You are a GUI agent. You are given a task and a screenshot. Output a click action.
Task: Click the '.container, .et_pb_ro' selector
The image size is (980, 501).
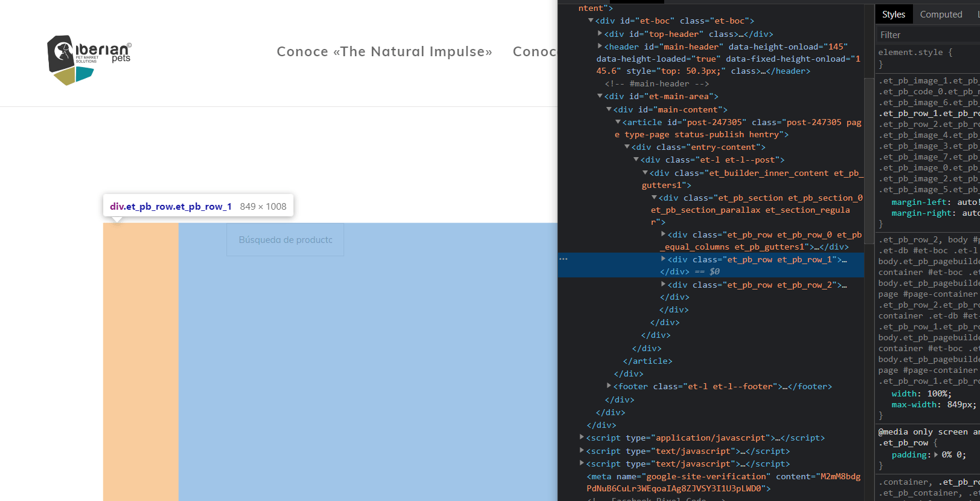point(929,482)
